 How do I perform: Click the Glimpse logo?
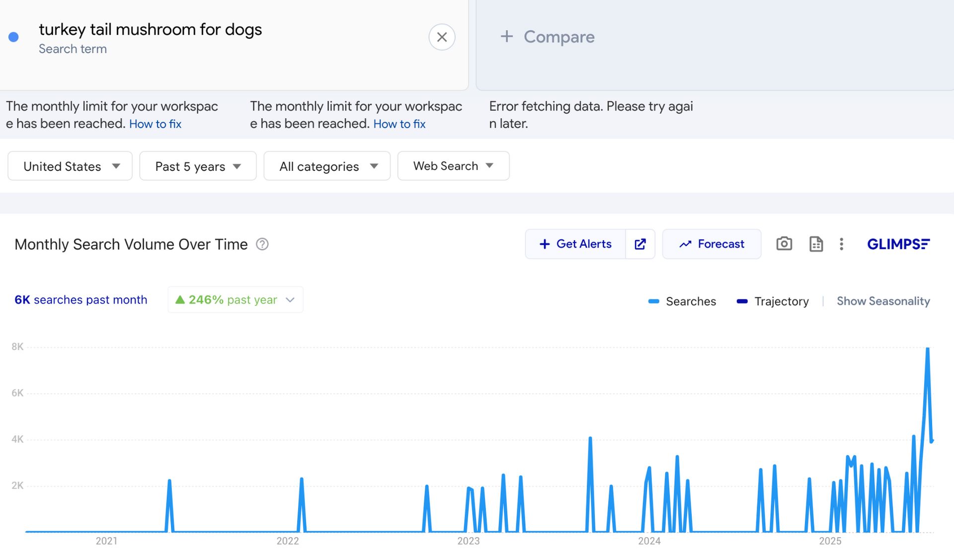pos(898,244)
